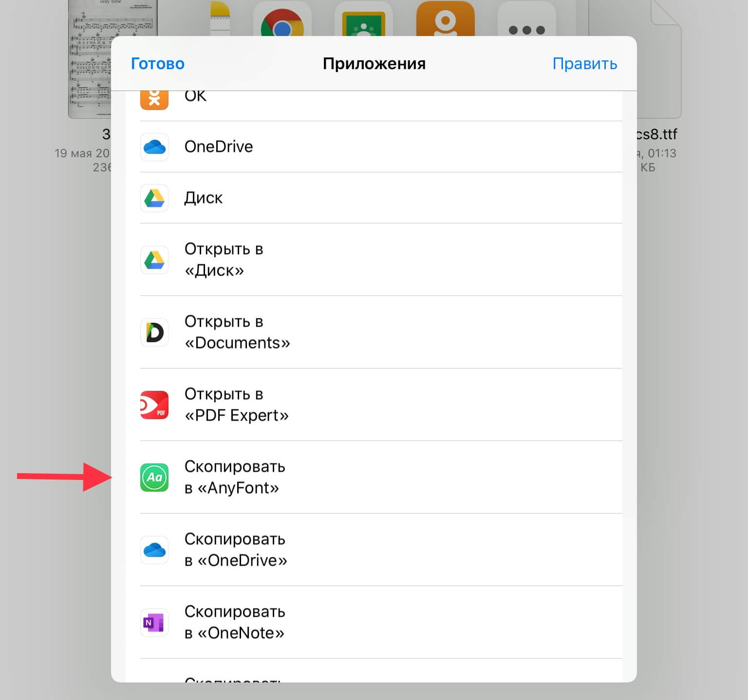
Task: Choose Скопировать в «OneDrive» entry
Action: pos(236,550)
